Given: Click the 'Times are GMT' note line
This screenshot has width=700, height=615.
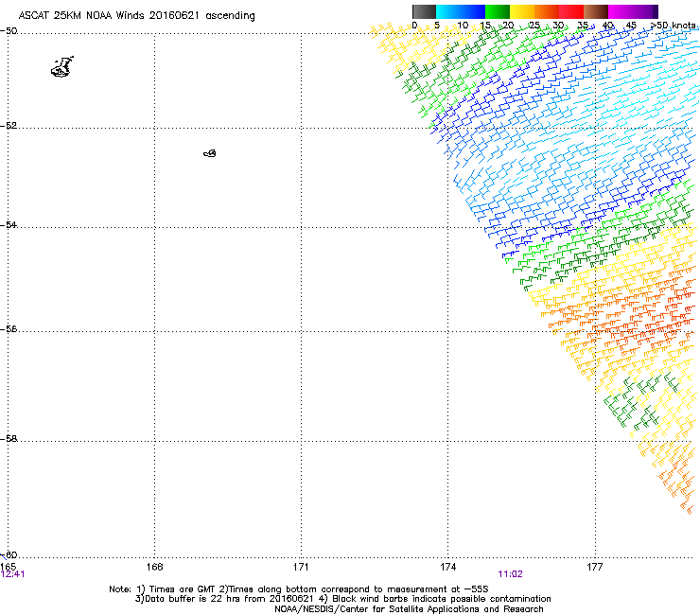Looking at the screenshot, I should [299, 589].
